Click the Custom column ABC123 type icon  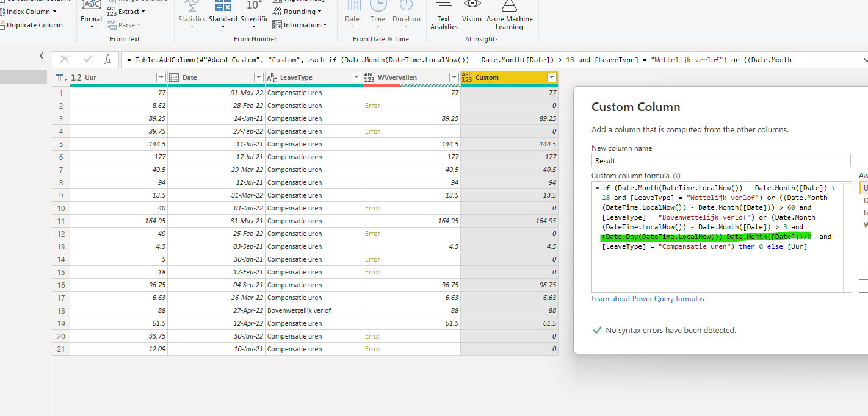(467, 77)
